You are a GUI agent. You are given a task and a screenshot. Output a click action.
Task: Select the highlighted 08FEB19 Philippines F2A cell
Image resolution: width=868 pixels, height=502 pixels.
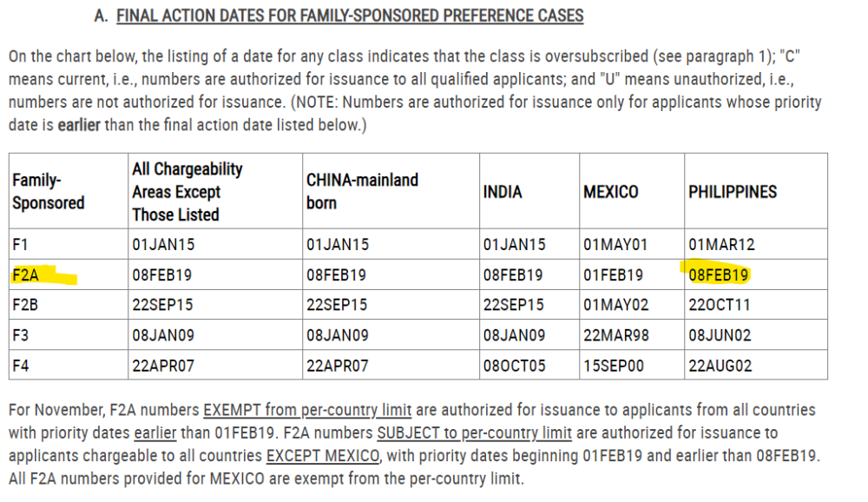(718, 274)
